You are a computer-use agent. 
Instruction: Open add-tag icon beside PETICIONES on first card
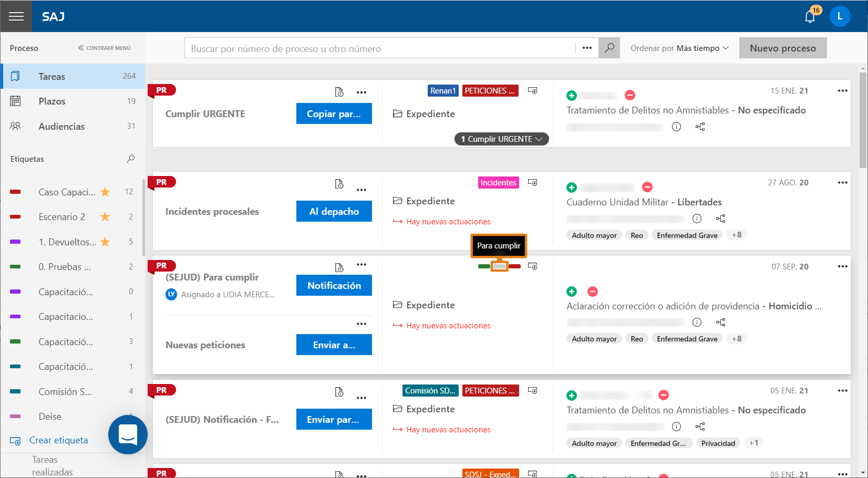[x=532, y=91]
